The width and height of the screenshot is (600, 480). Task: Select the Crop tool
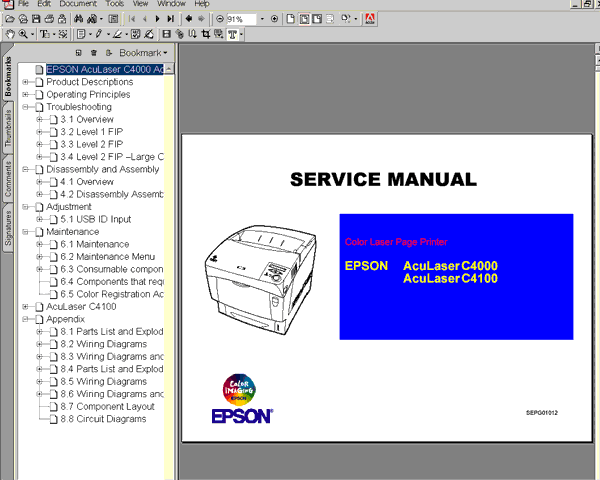[206, 34]
